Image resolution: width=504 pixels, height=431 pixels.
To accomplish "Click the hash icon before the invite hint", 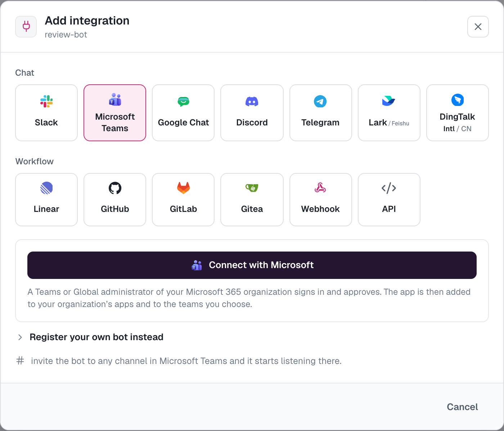I will tap(20, 360).
